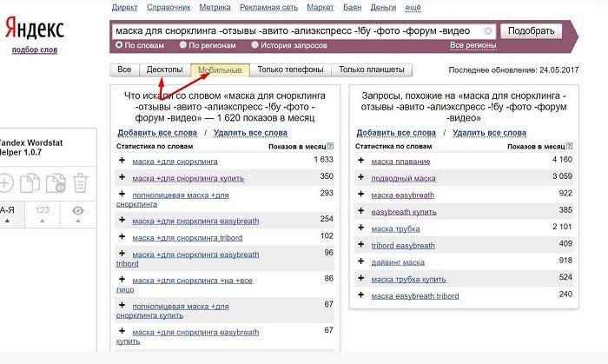This screenshot has width=608, height=364.
Task: Click Добавить все слова in right column
Action: click(396, 133)
